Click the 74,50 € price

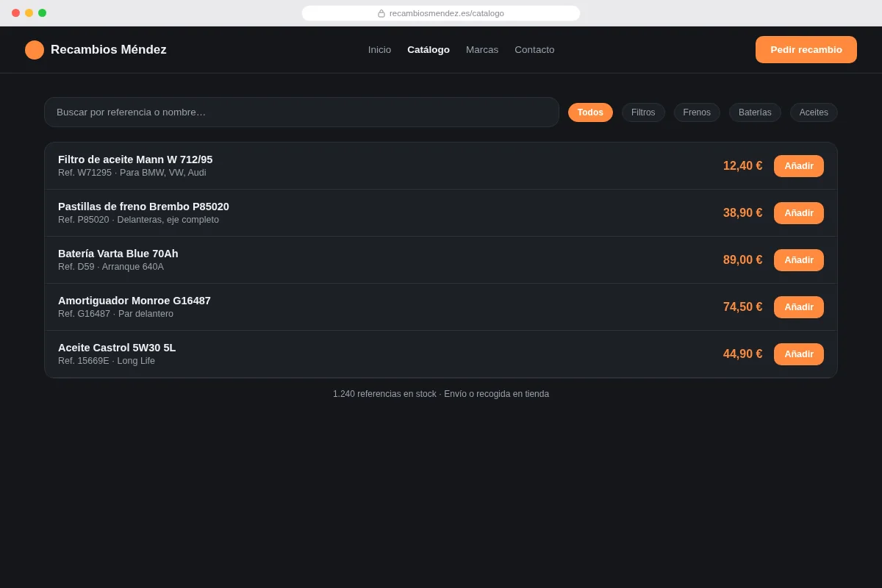pos(742,307)
